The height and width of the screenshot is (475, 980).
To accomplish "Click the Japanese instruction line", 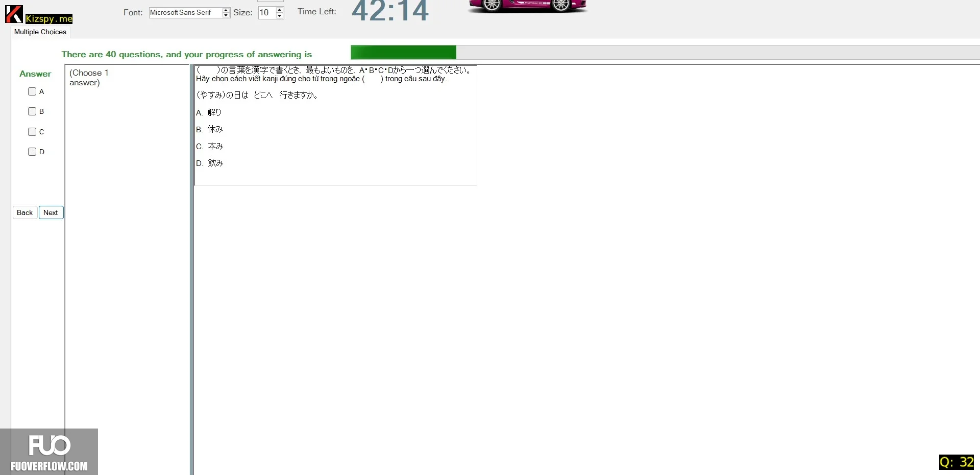I will [333, 70].
